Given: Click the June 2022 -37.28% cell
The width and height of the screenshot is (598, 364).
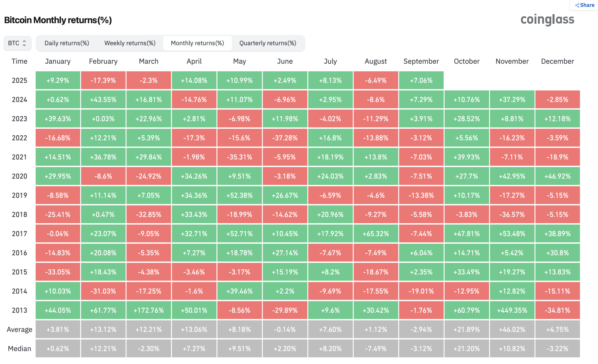Looking at the screenshot, I should 285,138.
